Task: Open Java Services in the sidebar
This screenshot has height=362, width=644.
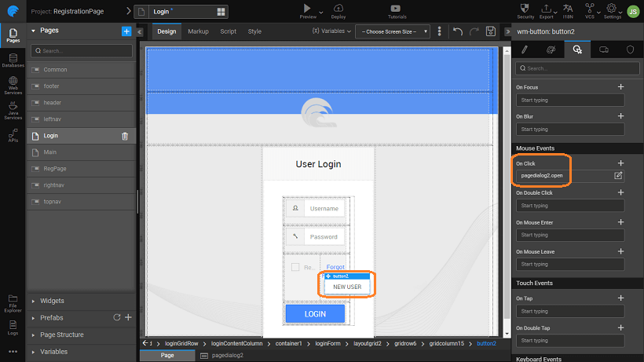Action: [x=13, y=112]
